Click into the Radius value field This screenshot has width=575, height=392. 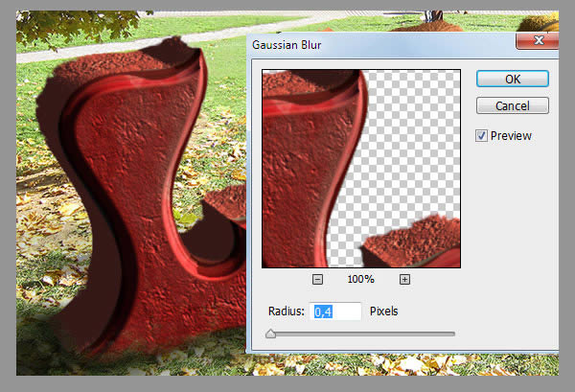coord(336,311)
